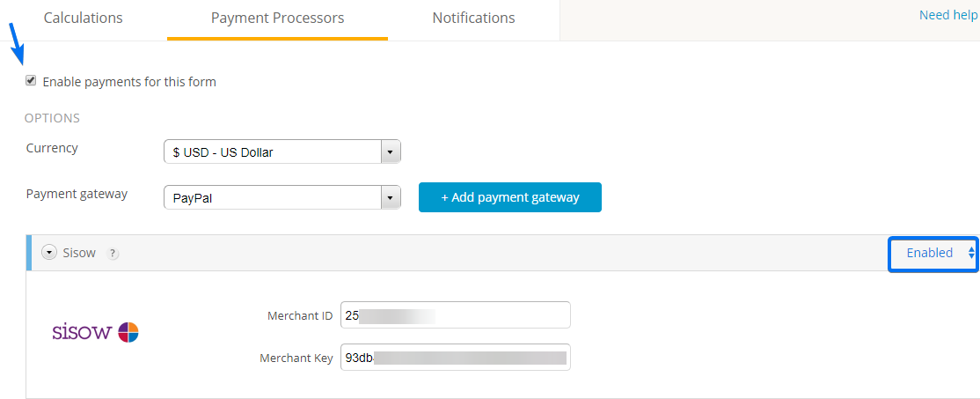Click the Sisow logo image
Viewport: 980px width, 399px height.
point(95,332)
